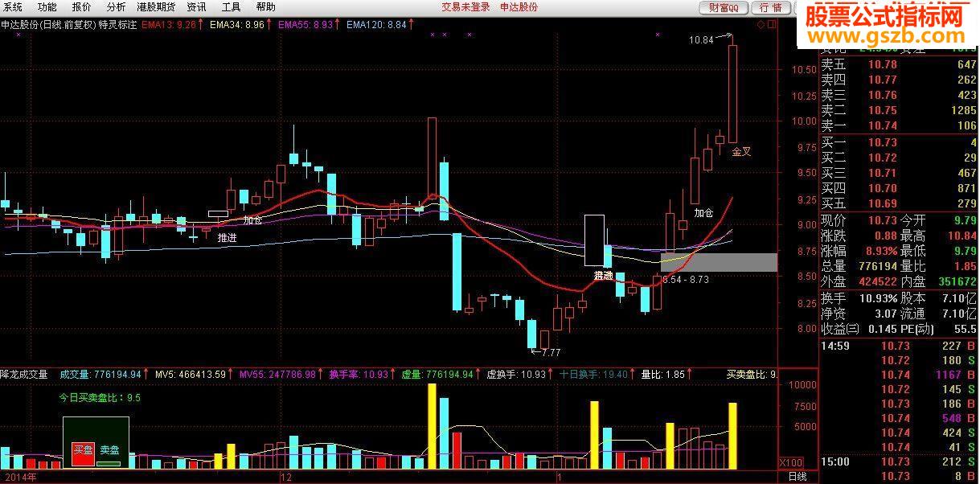Click the 外盘 value 424522
The height and width of the screenshot is (484, 980).
876,281
